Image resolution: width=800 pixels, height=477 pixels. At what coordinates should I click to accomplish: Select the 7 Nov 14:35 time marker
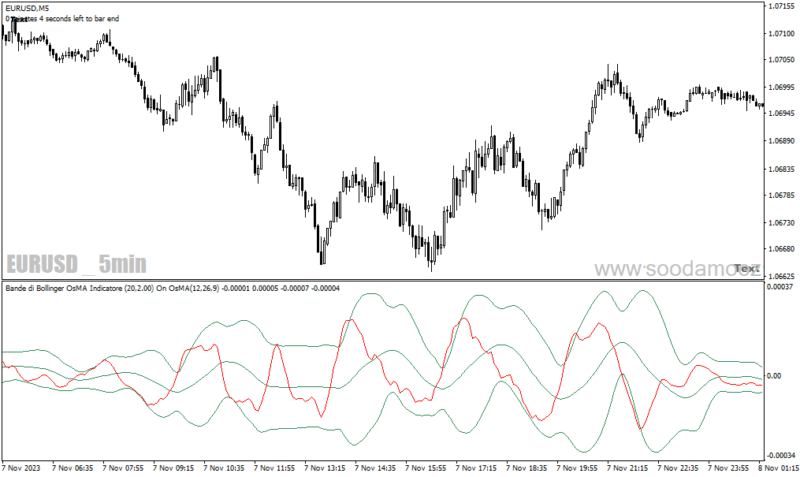pyautogui.click(x=375, y=468)
